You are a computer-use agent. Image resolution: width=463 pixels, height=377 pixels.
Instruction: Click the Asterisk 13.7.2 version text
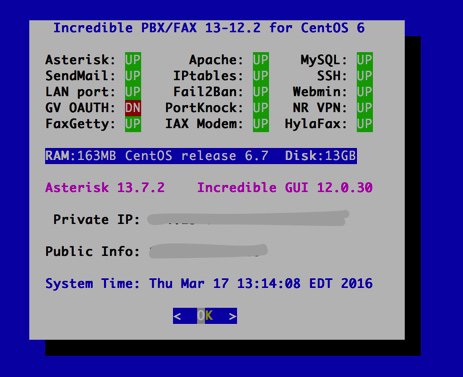point(105,187)
